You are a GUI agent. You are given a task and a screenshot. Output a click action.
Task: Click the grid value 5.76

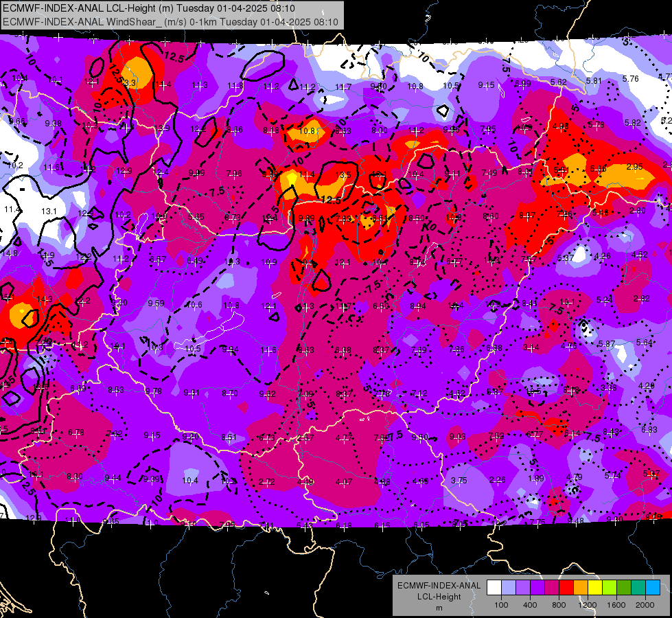pos(630,78)
